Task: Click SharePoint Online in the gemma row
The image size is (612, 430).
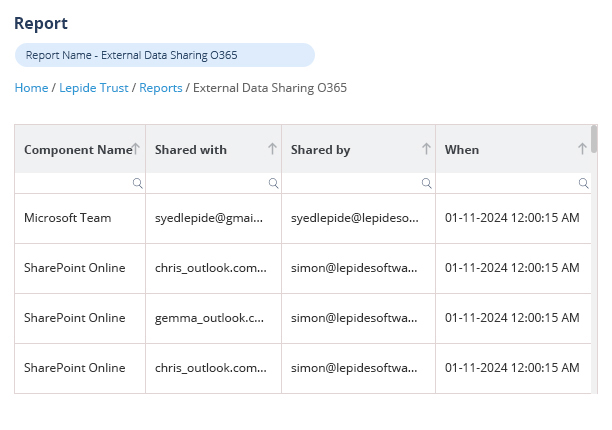Action: click(80, 318)
